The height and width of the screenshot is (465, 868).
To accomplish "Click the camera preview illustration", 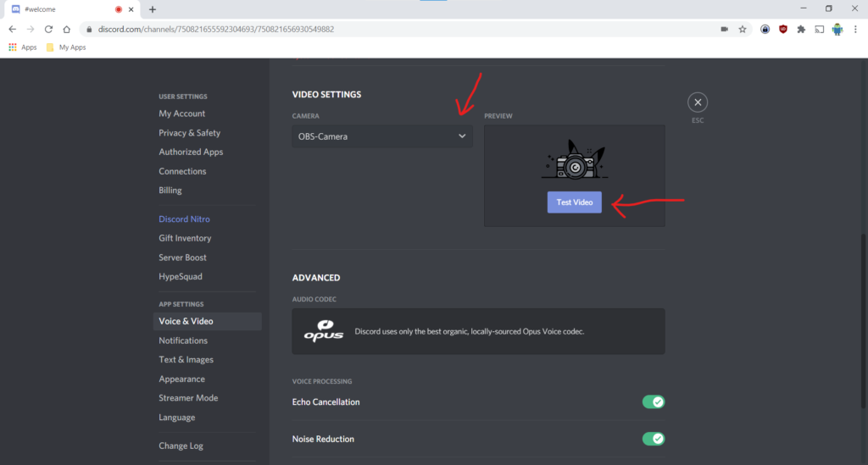I will coord(574,159).
